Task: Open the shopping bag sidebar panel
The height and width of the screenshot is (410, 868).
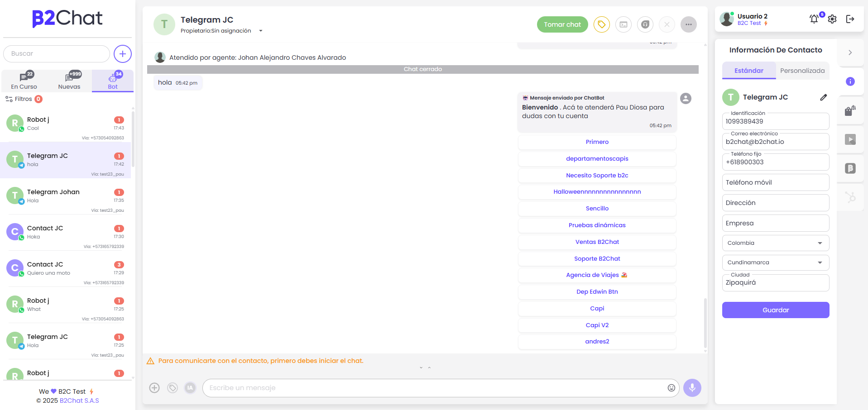Action: pyautogui.click(x=850, y=111)
